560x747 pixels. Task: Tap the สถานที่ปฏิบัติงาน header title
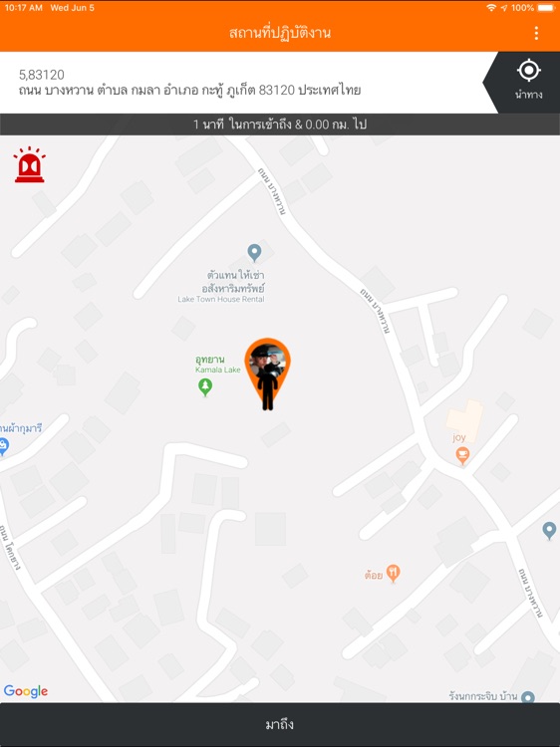(280, 33)
